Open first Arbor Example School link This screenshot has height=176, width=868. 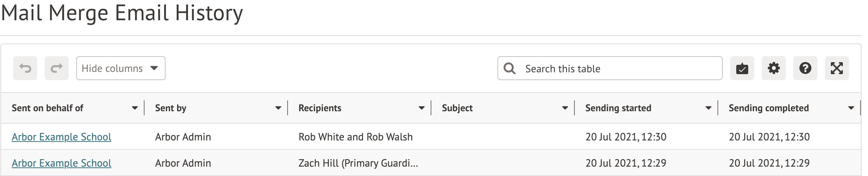62,137
